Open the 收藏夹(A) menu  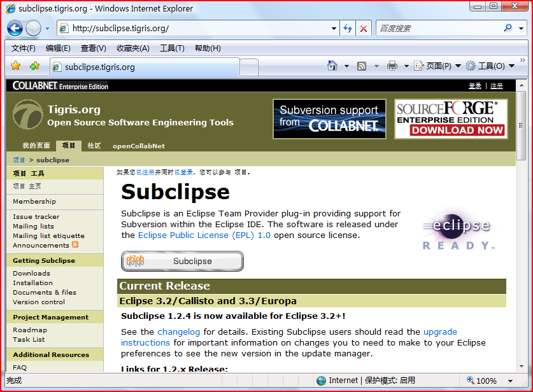(x=133, y=48)
